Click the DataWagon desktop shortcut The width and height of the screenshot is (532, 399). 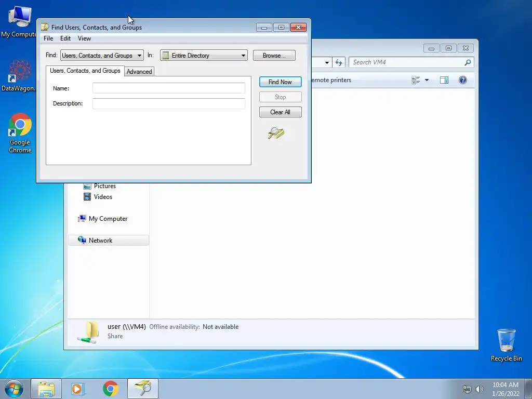pyautogui.click(x=19, y=75)
